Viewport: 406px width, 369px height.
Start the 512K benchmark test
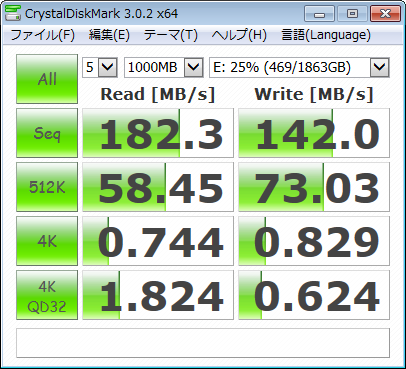pos(47,187)
